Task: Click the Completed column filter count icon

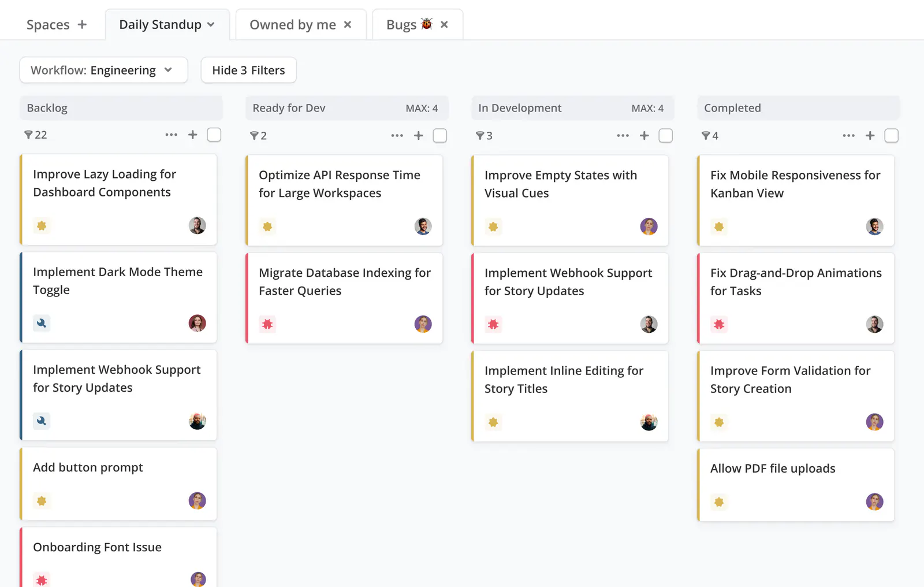Action: click(706, 136)
